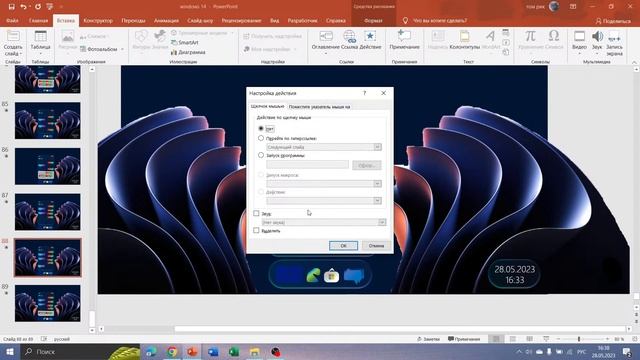640x360 pixels.
Task: Click the Видео (Video) icon
Action: coord(579,36)
